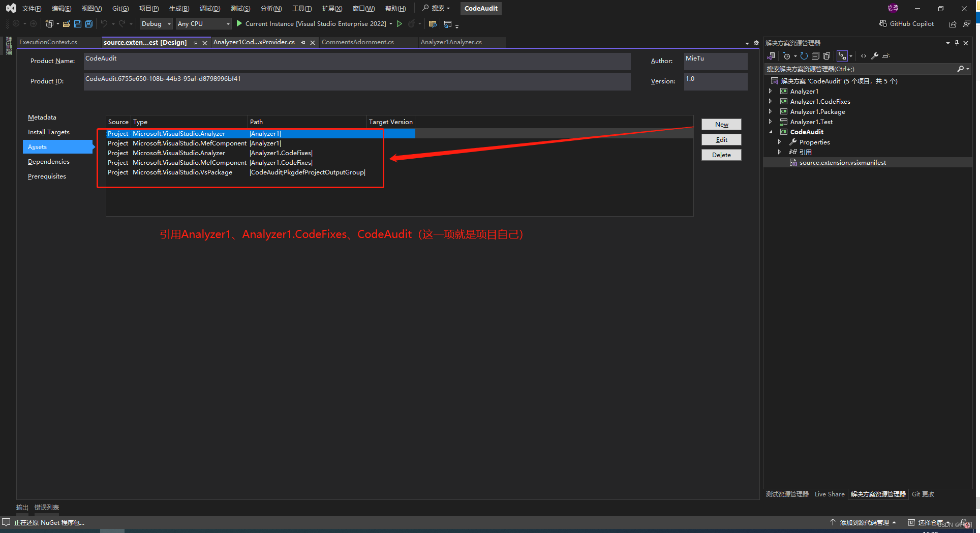Click the Navigate Backward arrow icon

click(16, 23)
